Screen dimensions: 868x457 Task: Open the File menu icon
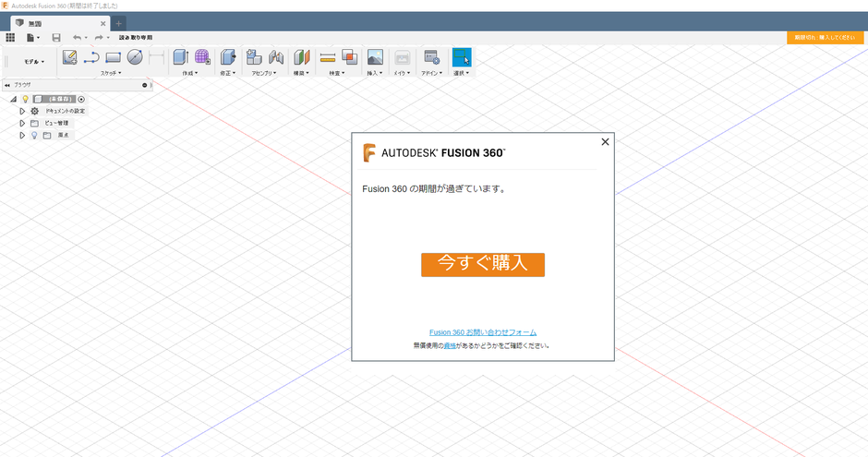tap(31, 38)
